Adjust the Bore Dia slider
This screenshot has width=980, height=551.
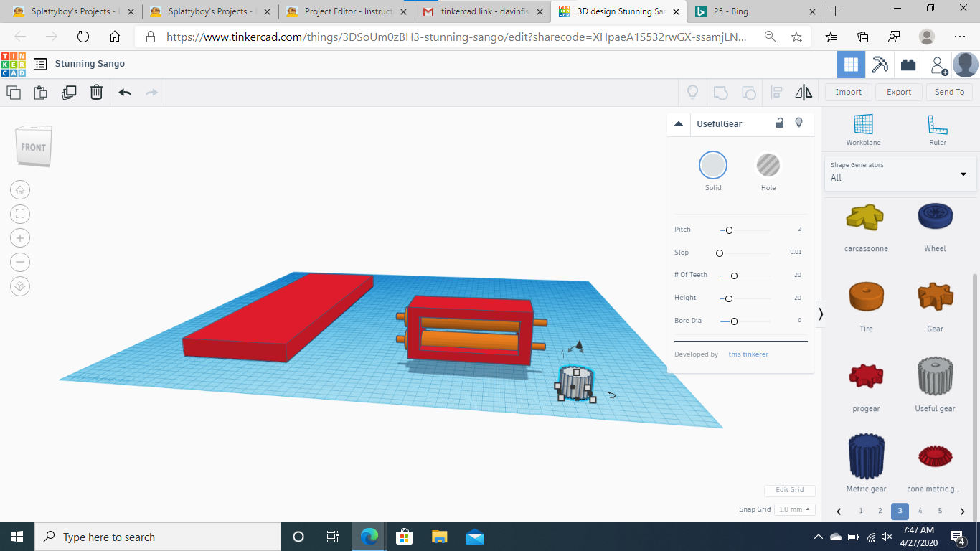tap(745, 321)
